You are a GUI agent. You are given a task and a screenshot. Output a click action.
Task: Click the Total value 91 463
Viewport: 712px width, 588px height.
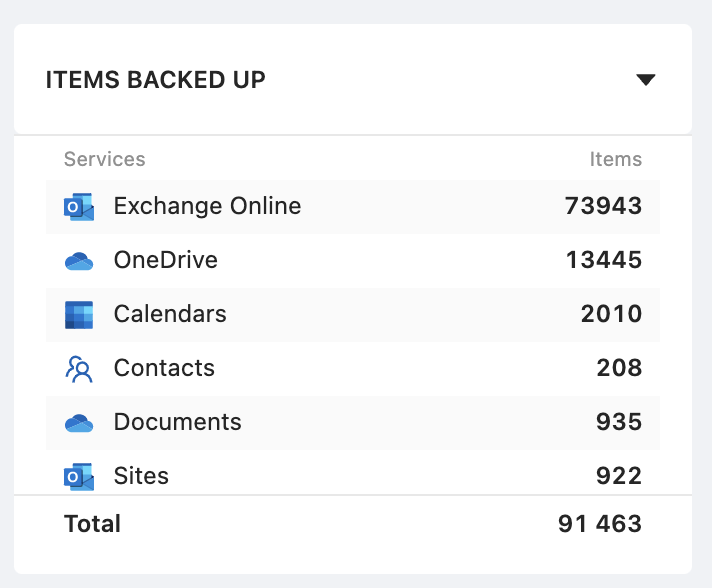(600, 524)
